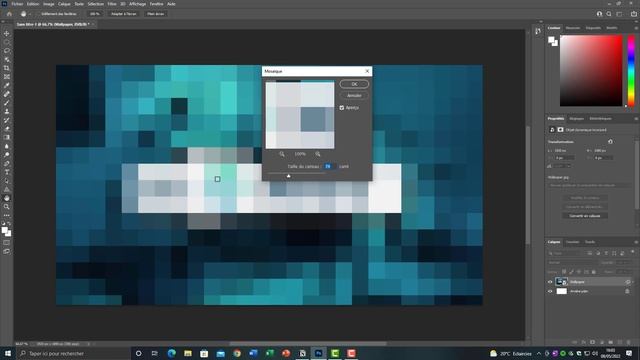Add layer style fx icon

pos(584,342)
